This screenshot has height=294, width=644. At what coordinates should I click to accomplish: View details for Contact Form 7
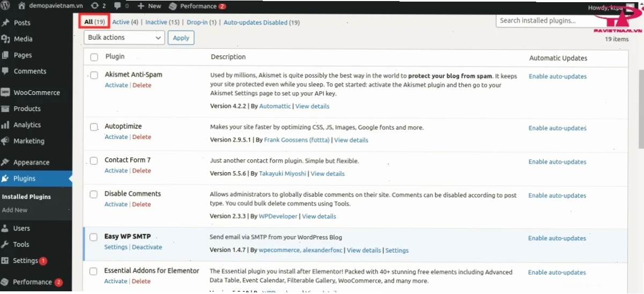click(328, 174)
